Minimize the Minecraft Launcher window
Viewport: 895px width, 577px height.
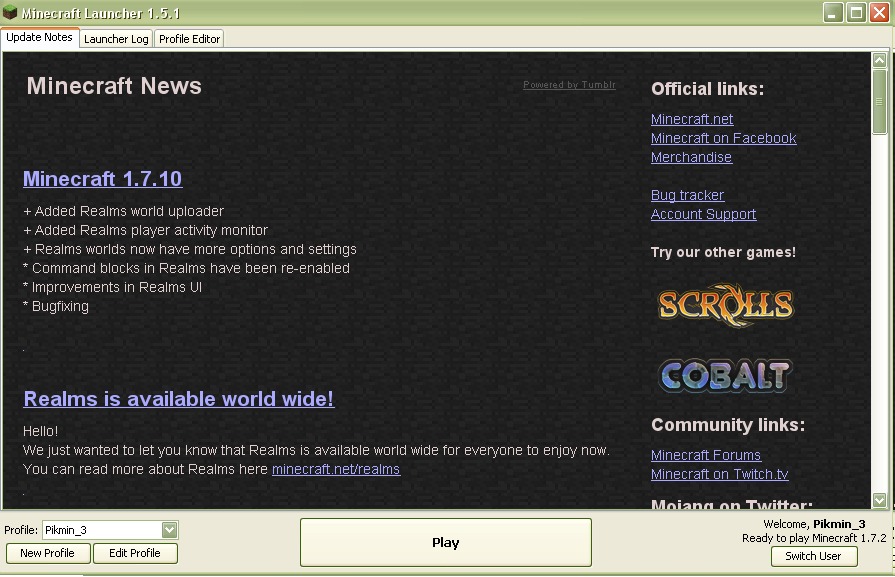(833, 12)
